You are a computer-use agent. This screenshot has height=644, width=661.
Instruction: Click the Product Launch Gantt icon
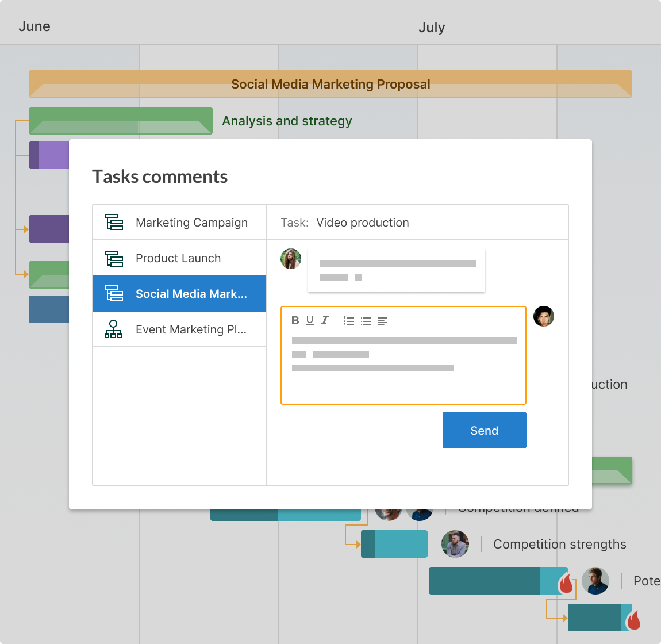pyautogui.click(x=114, y=258)
